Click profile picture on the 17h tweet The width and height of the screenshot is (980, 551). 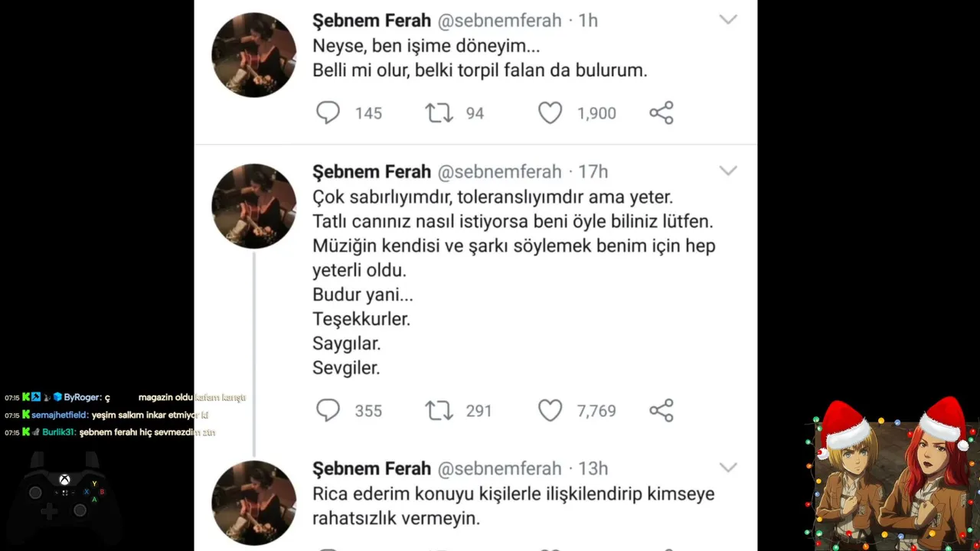point(253,206)
